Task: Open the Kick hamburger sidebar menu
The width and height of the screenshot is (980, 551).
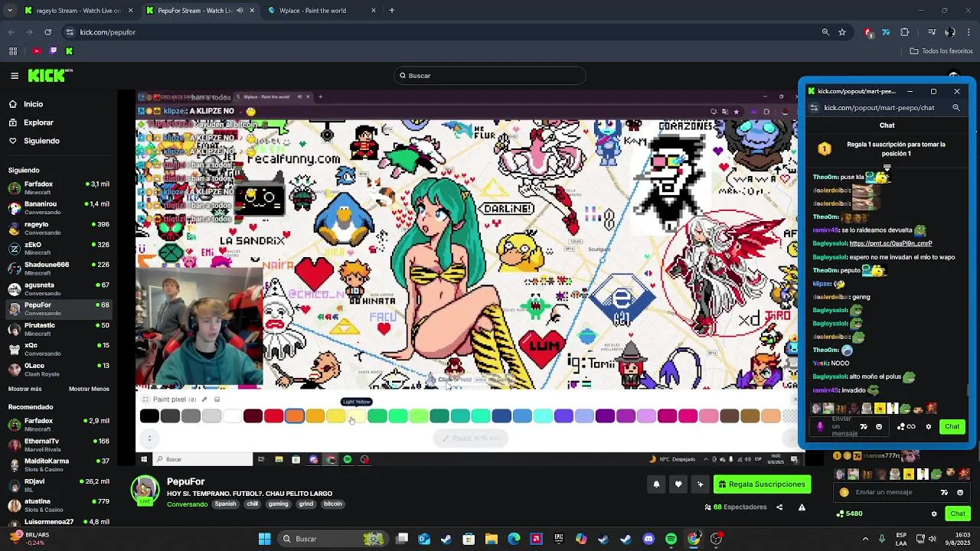Action: [x=15, y=76]
